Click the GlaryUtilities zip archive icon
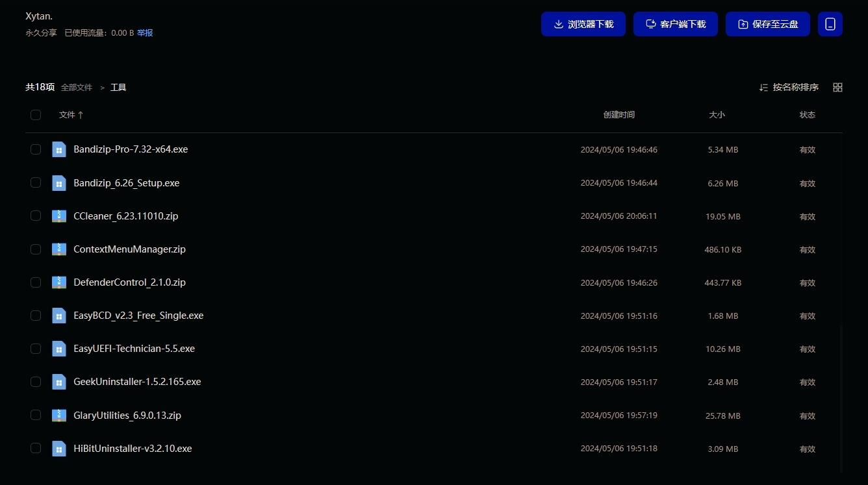 coord(59,416)
